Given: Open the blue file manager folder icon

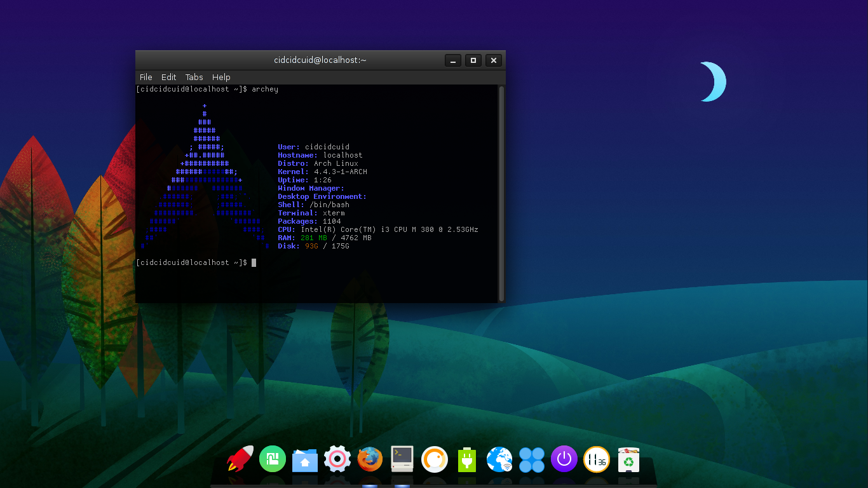Looking at the screenshot, I should click(x=304, y=459).
